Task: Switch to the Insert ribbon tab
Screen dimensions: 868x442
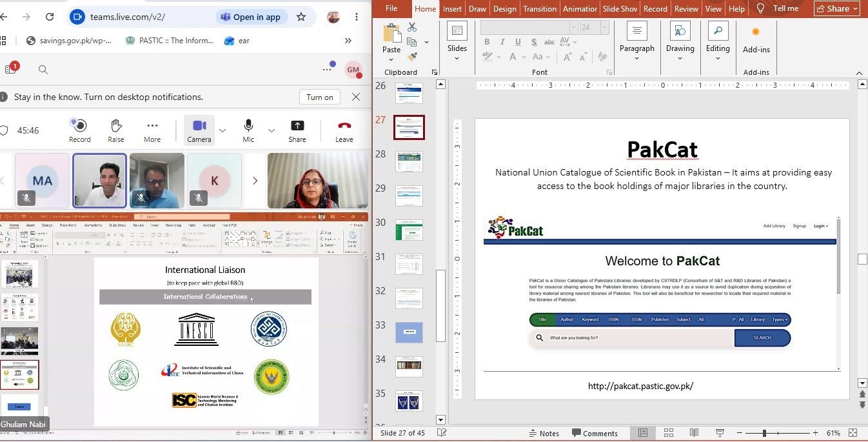Action: click(x=452, y=8)
